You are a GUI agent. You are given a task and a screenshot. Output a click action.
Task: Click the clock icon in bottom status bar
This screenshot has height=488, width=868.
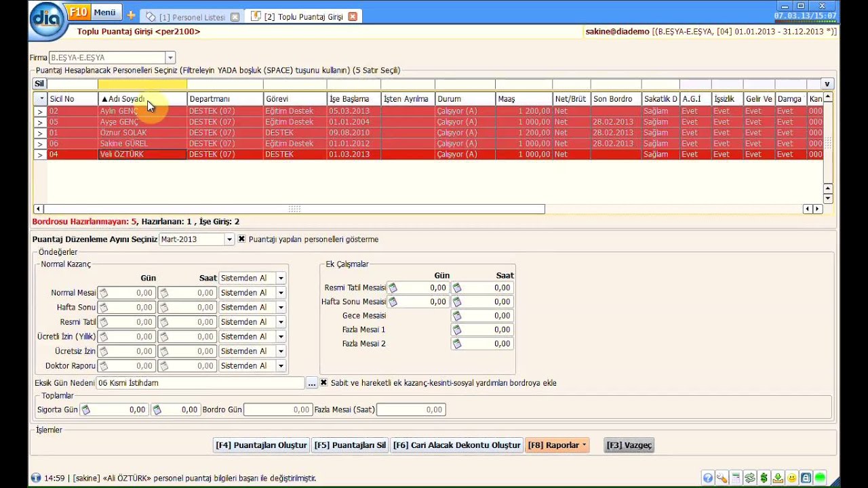(36, 478)
